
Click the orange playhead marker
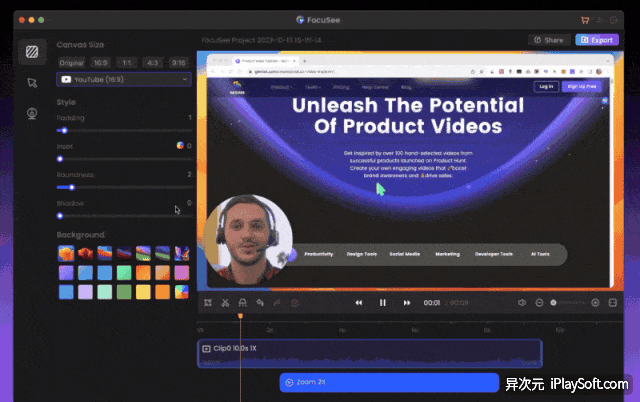tap(240, 315)
